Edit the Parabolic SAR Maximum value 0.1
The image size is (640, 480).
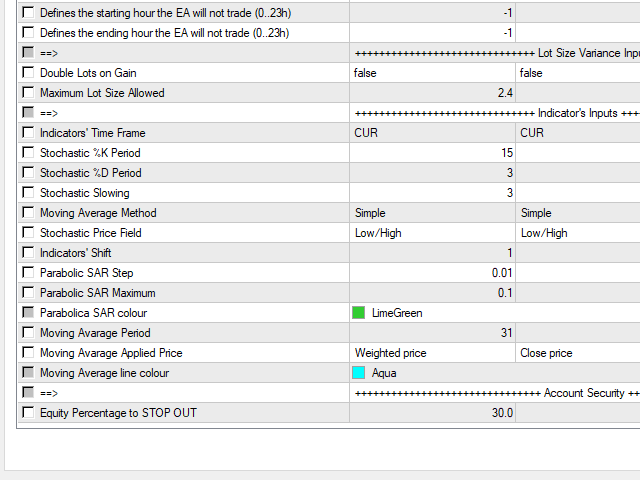coord(432,293)
